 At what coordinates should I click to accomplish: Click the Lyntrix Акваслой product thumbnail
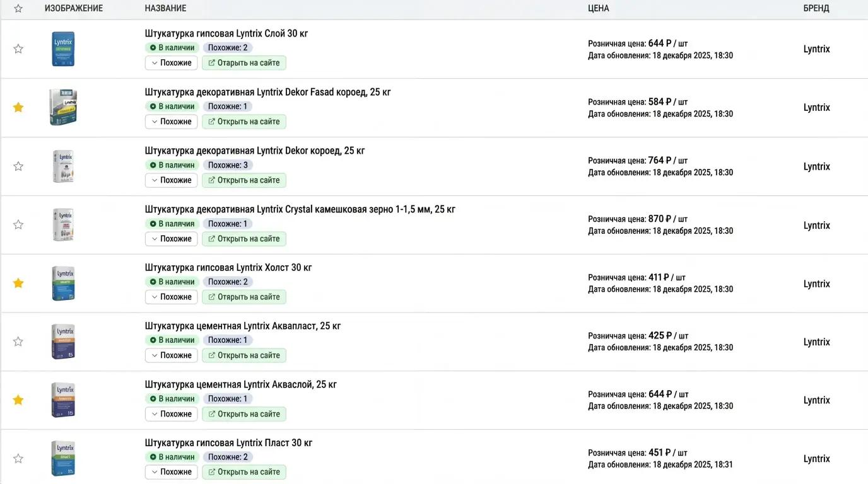tap(63, 400)
